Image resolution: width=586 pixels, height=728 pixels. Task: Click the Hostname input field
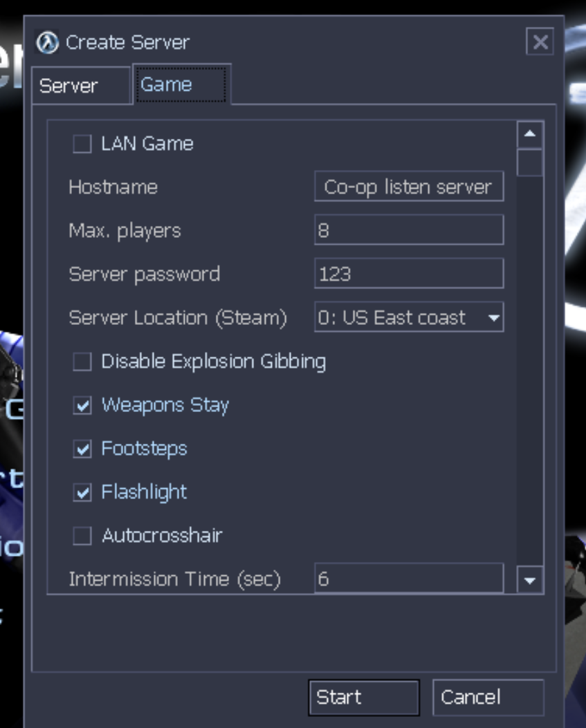click(409, 187)
